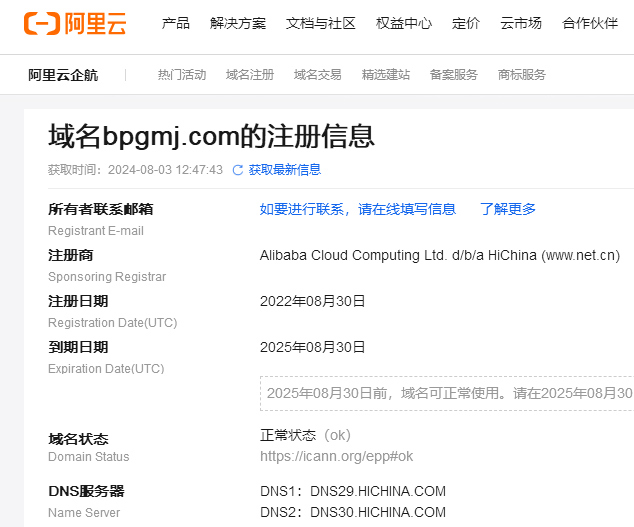
Task: Open the 商标服务 tab
Action: click(522, 75)
